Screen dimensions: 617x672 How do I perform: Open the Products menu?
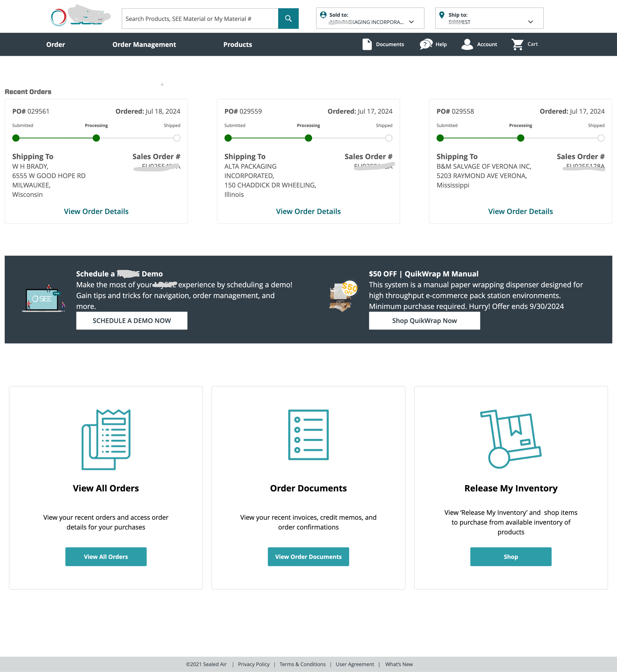(x=237, y=44)
